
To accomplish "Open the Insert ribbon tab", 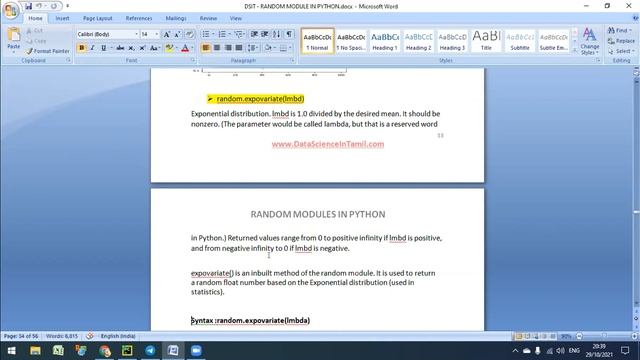I will point(62,18).
